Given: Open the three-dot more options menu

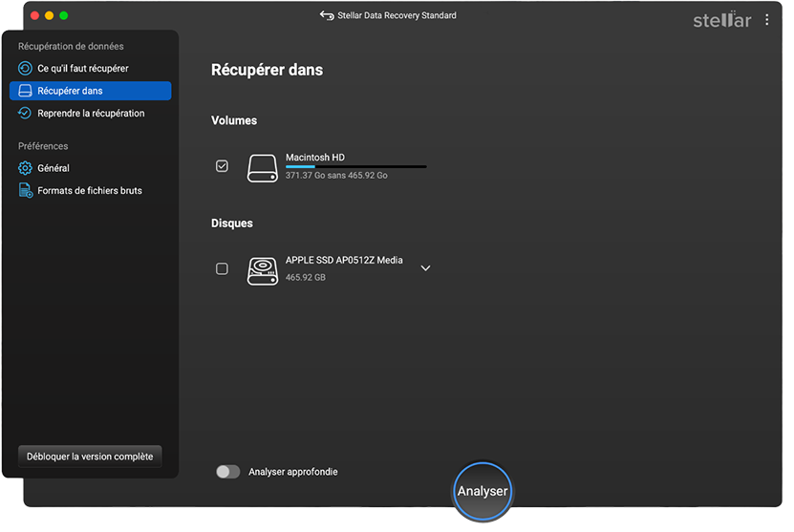Looking at the screenshot, I should tap(766, 19).
